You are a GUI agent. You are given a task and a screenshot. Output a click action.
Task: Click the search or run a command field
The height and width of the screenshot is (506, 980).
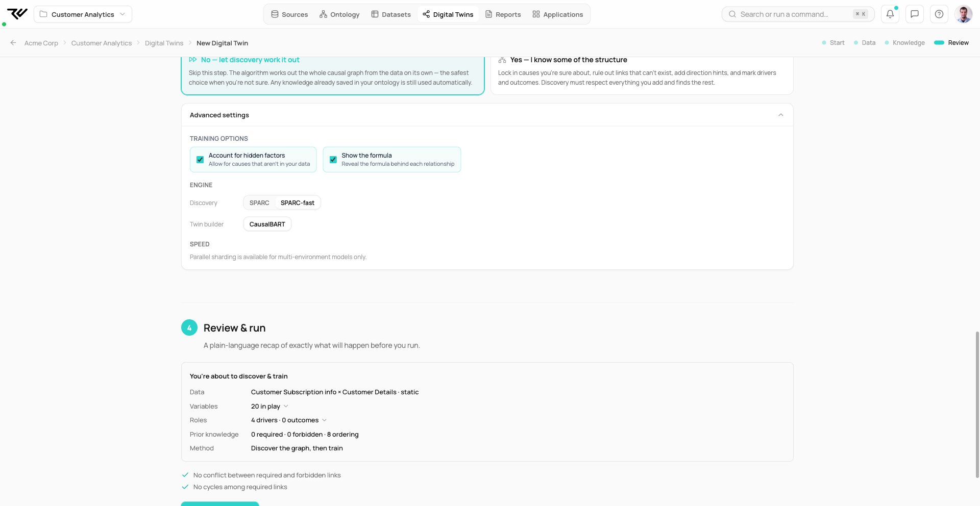[x=798, y=14]
